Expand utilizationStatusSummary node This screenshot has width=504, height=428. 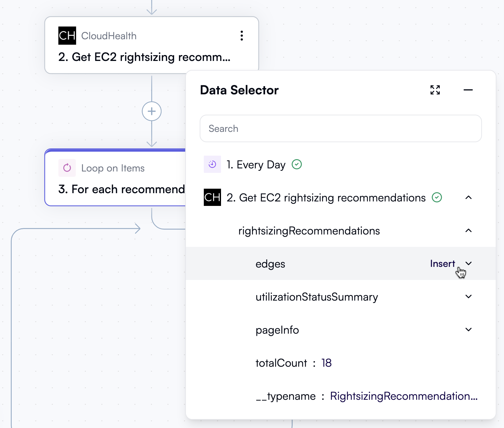(x=469, y=296)
